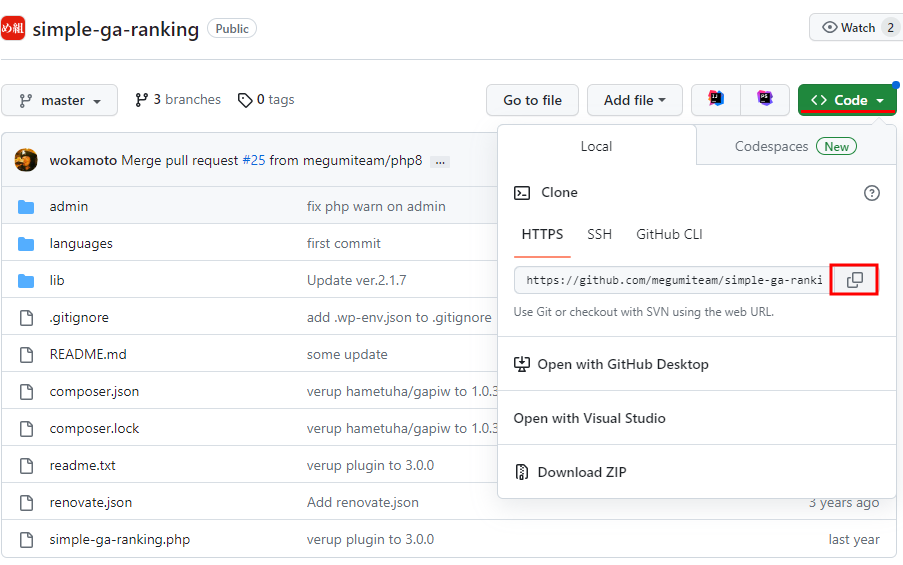Image resolution: width=903 pixels, height=565 pixels.
Task: Click the composer.json file icon
Action: [26, 392]
